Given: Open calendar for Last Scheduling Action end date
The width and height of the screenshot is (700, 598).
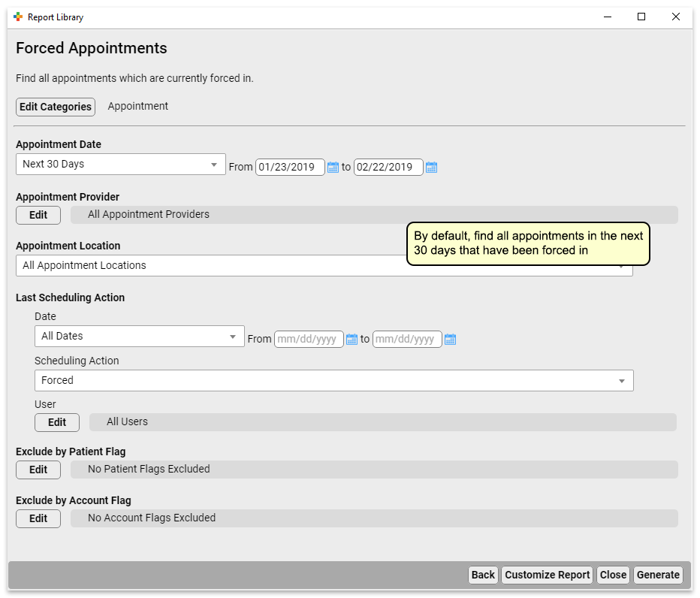Looking at the screenshot, I should click(450, 339).
